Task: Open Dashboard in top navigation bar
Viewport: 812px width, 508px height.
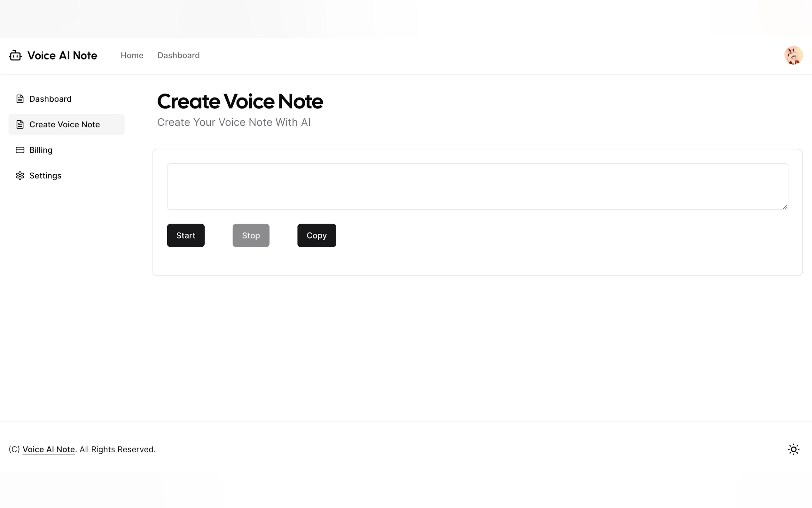Action: (179, 55)
